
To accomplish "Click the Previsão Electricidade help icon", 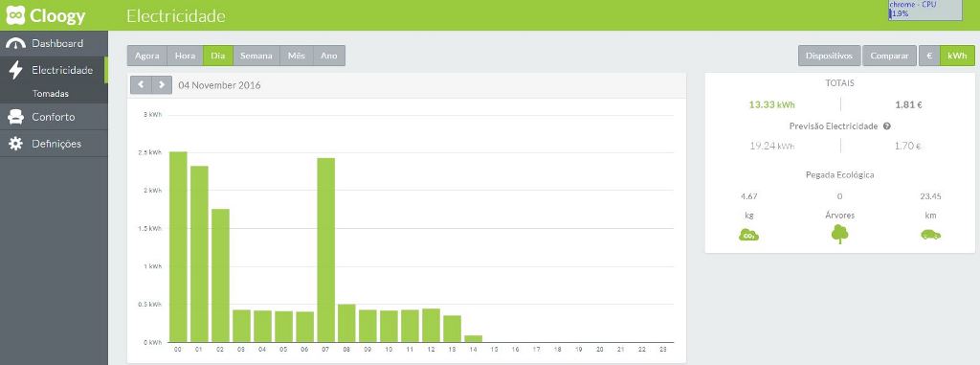I will [886, 125].
